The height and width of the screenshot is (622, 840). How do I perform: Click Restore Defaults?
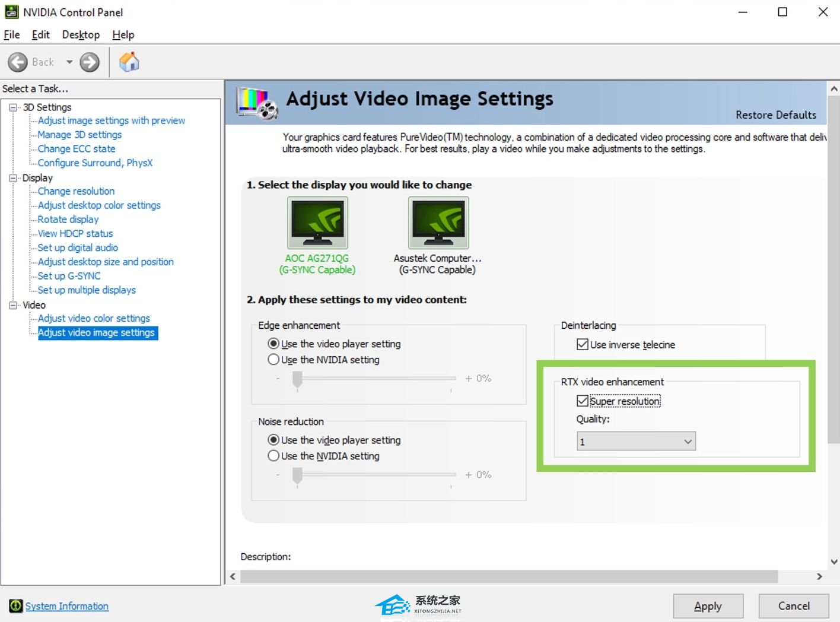click(776, 115)
